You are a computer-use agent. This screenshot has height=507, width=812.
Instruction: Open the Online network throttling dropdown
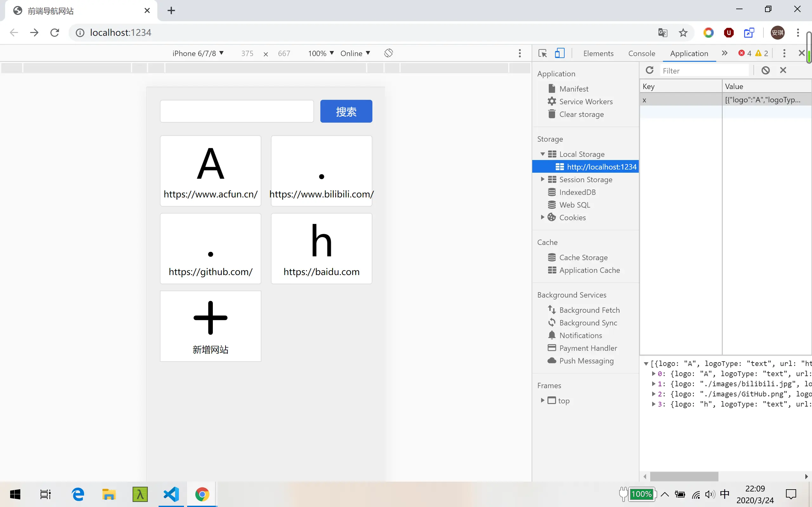[x=355, y=53]
